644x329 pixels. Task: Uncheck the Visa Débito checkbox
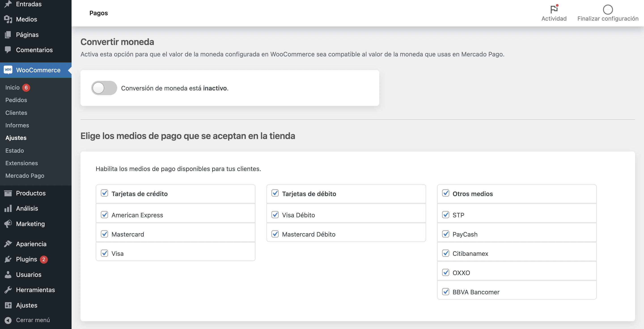point(275,215)
